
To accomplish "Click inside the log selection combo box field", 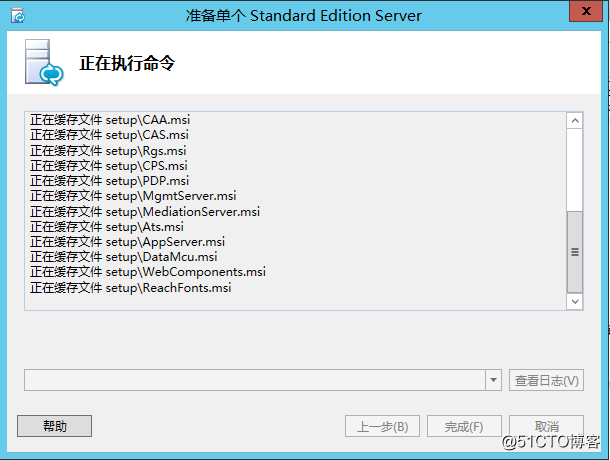I will point(255,380).
